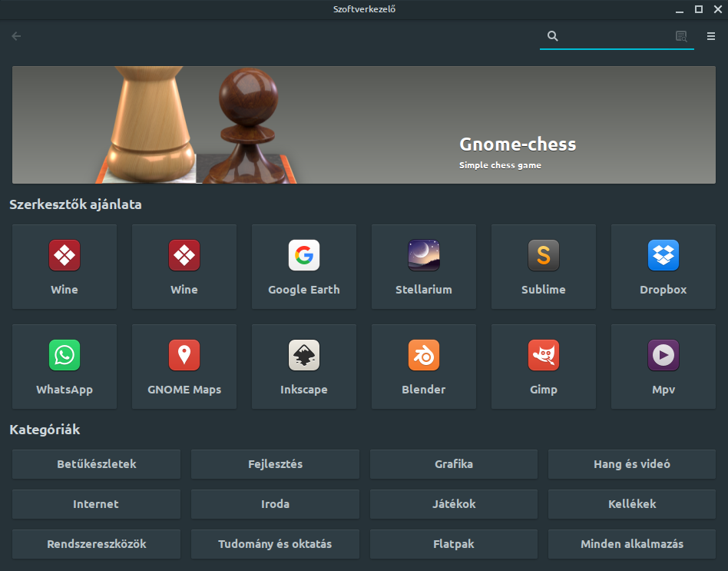
Task: Select the WhatsApp icon
Action: (x=65, y=355)
